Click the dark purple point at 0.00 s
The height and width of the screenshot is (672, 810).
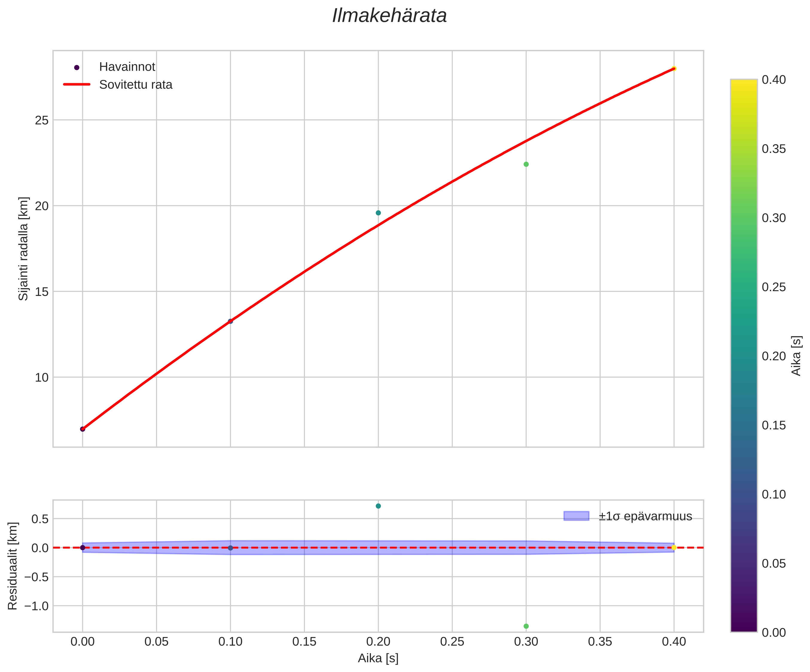(83, 429)
